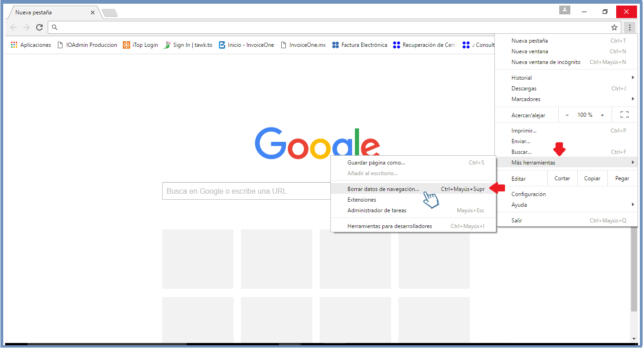Image resolution: width=644 pixels, height=349 pixels.
Task: Open the IOAdmin Produccion bookmark
Action: pos(87,45)
